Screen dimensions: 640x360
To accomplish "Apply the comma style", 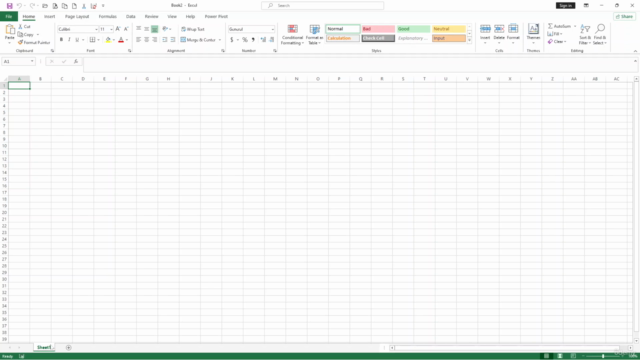I will (x=253, y=40).
